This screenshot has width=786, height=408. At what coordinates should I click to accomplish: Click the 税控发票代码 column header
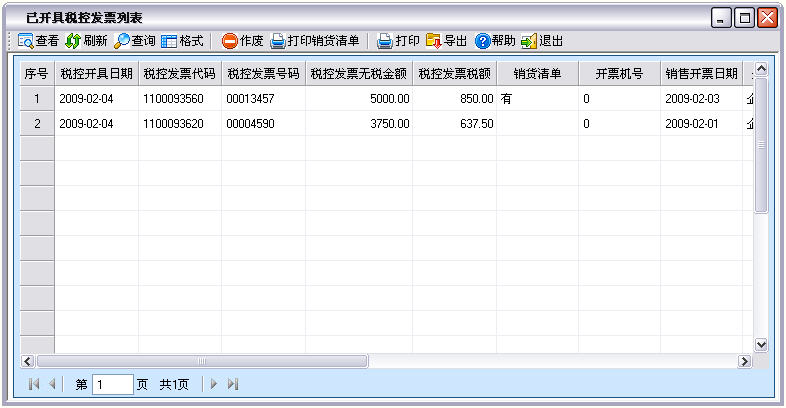point(180,74)
